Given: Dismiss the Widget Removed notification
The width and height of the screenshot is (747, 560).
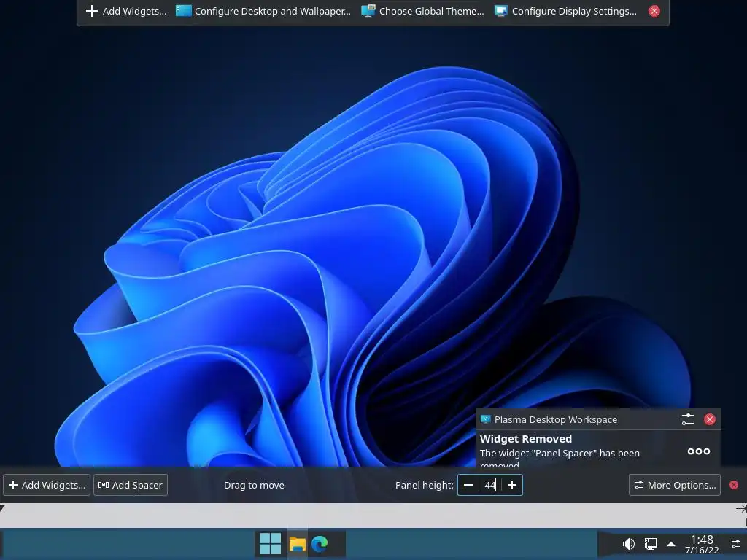Looking at the screenshot, I should (710, 419).
